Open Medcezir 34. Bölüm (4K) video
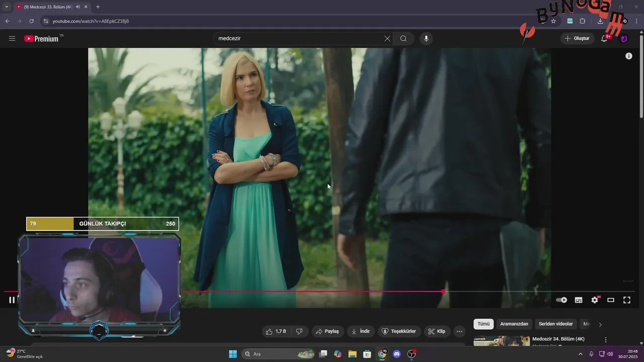Screen dimensions: 644x362 (558, 339)
